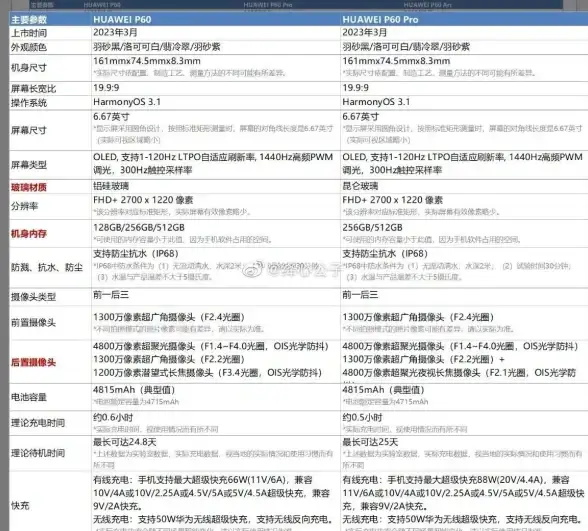Click FHD+ 2700 x 1220 in P60 column
The height and width of the screenshot is (531, 588).
click(x=144, y=200)
